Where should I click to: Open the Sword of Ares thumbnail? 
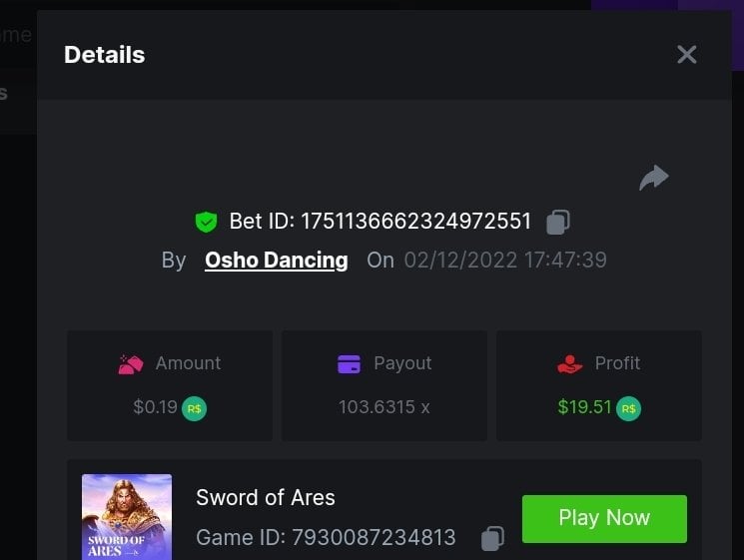(127, 517)
